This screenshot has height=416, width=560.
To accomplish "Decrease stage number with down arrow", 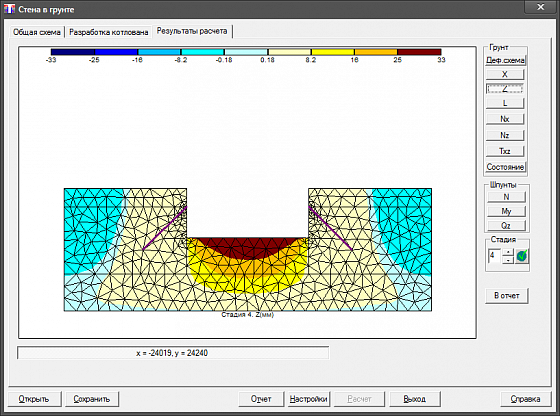I will pos(508,260).
